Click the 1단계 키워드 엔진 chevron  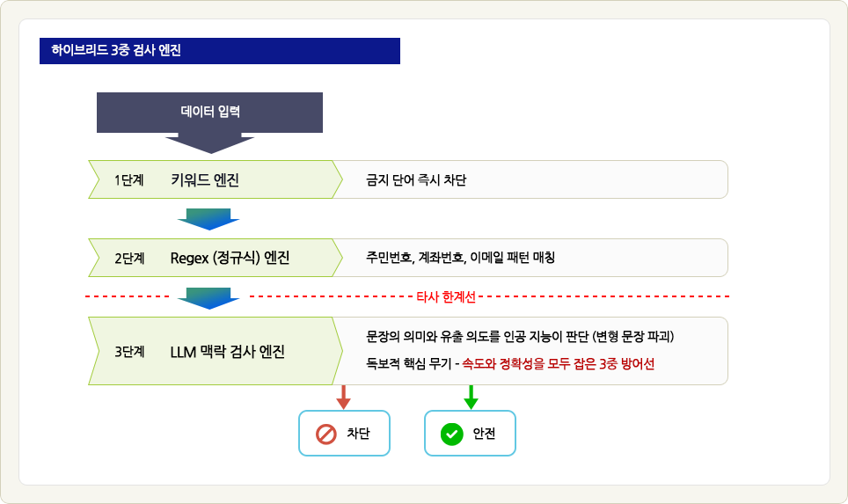[x=216, y=179]
